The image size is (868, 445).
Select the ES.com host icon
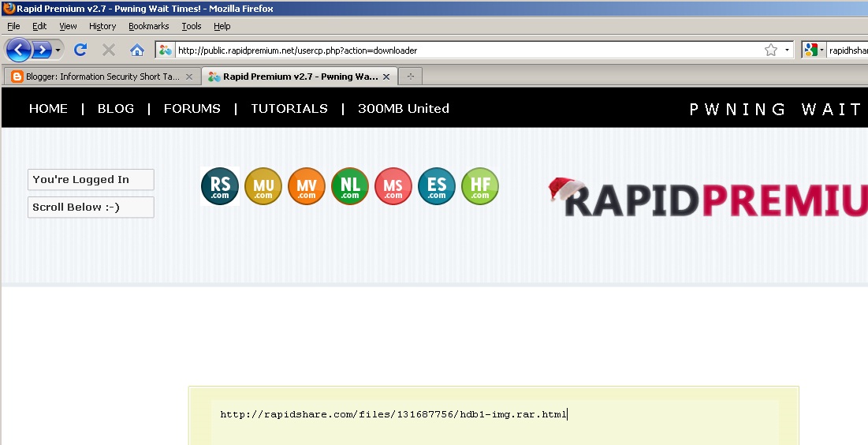point(436,186)
